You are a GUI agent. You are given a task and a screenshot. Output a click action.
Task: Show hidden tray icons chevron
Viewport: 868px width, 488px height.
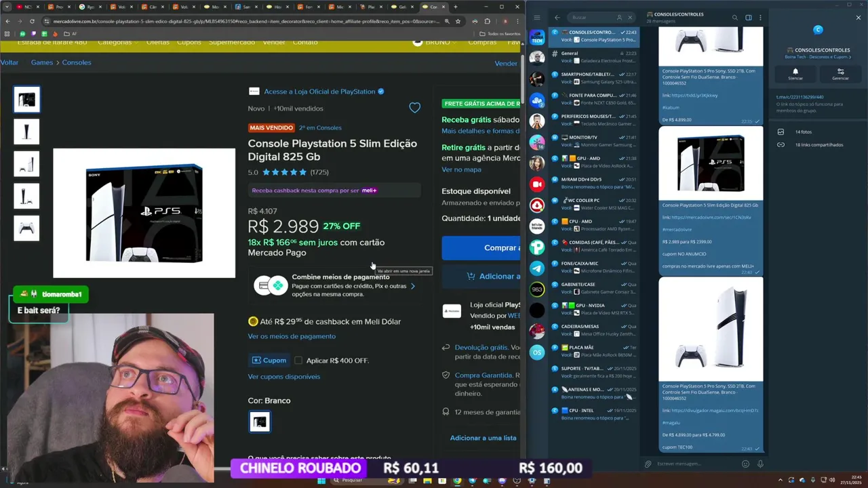(780, 481)
